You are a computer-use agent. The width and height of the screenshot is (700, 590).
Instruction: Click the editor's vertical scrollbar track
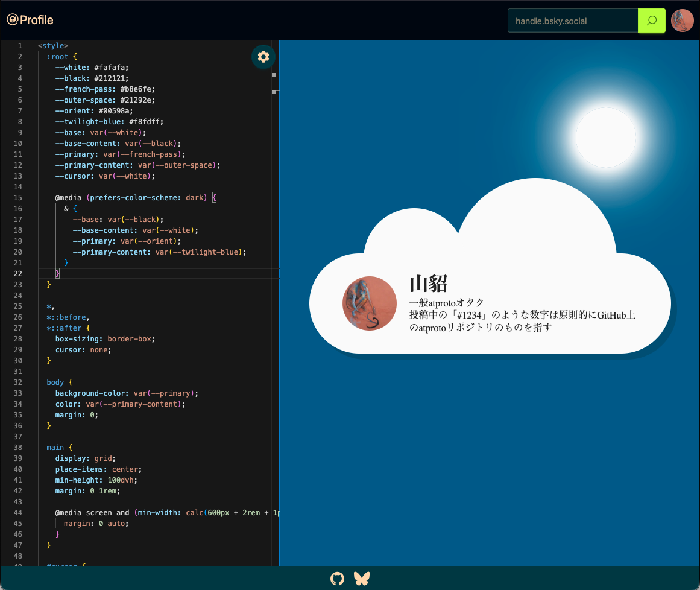[x=275, y=302]
